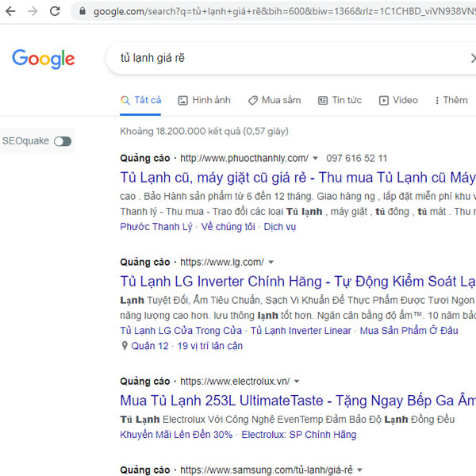This screenshot has height=476, width=476.
Task: Open 'Tủ Lạnh LG Inverter Chính Hãng' ad
Action: (297, 281)
